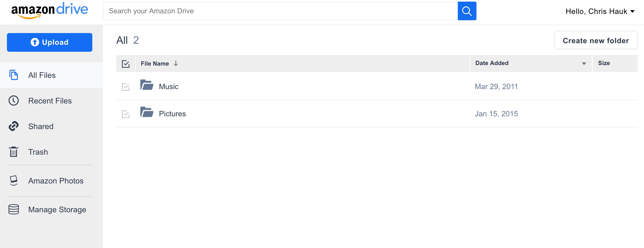Open the Pictures folder icon

[147, 112]
